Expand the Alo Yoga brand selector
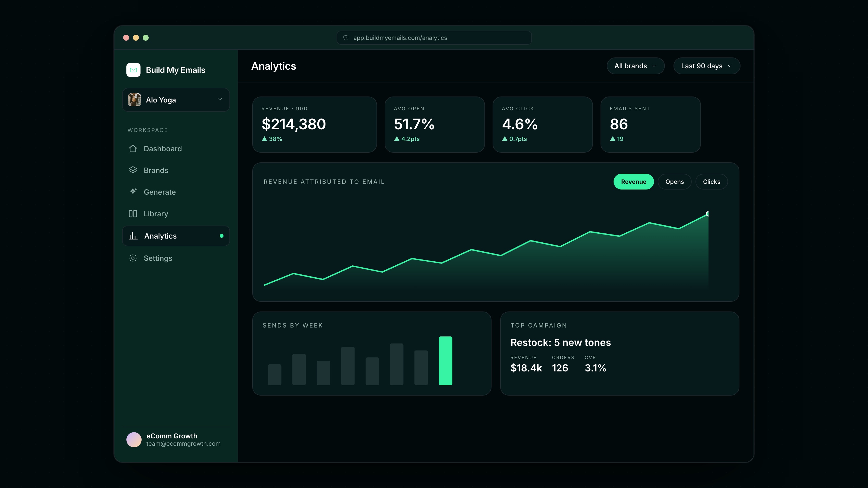This screenshot has width=868, height=488. [x=176, y=100]
